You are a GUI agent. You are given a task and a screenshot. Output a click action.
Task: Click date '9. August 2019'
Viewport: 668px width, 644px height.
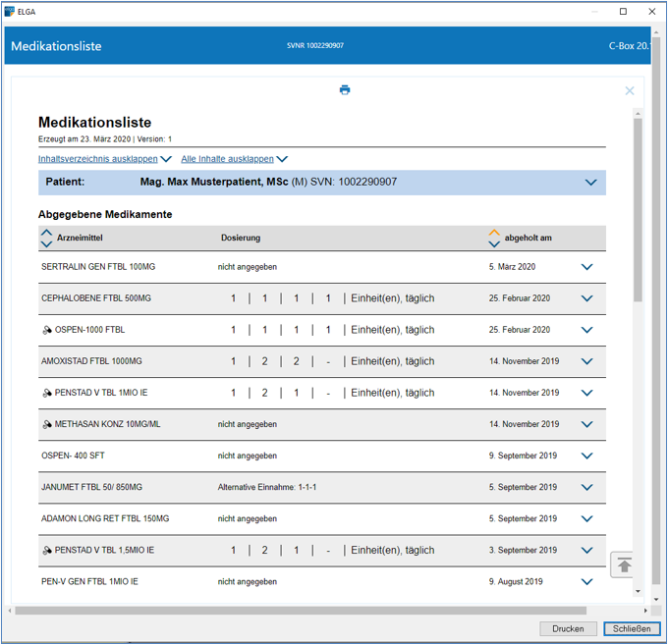tap(516, 582)
